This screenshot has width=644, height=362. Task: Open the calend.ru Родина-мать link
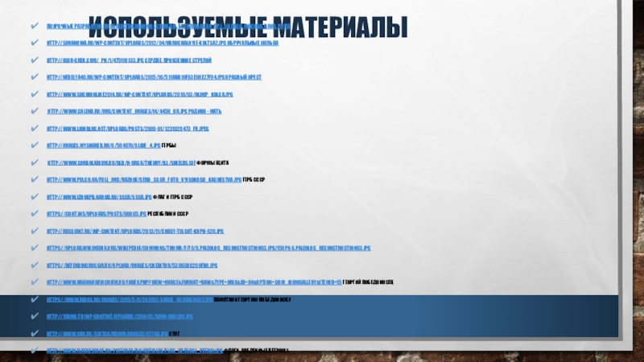pyautogui.click(x=134, y=111)
